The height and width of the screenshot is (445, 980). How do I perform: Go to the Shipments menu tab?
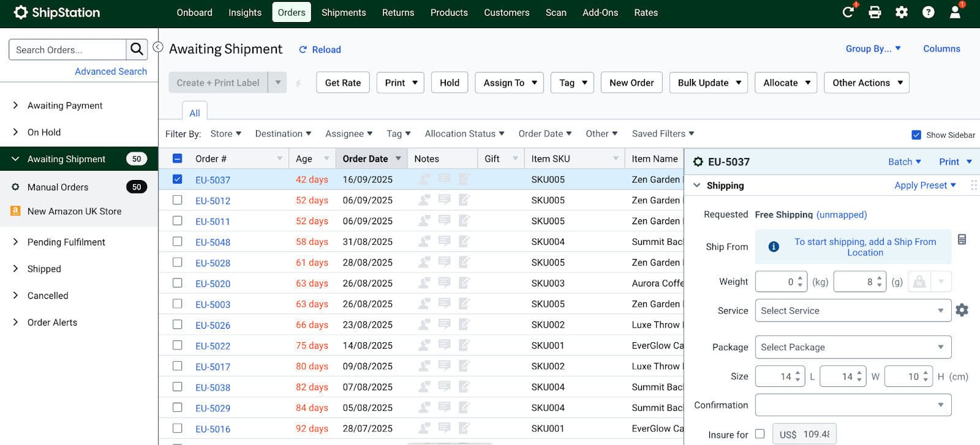[x=344, y=12]
